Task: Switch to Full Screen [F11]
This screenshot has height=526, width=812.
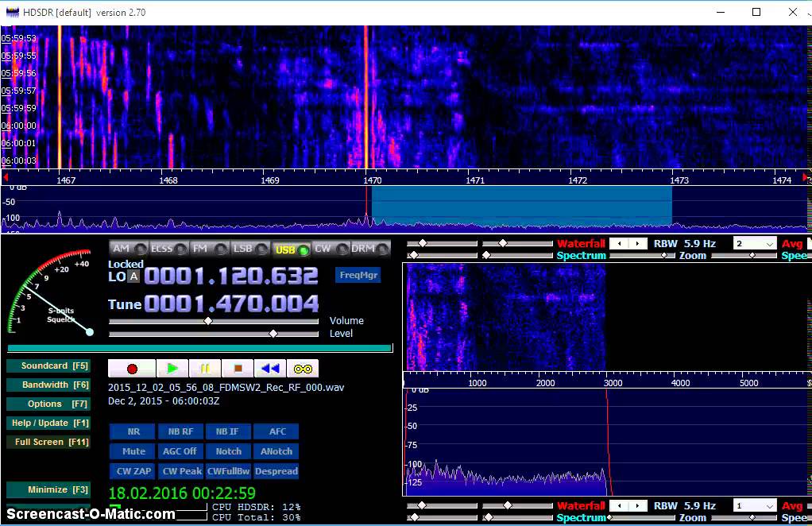Action: (x=48, y=442)
